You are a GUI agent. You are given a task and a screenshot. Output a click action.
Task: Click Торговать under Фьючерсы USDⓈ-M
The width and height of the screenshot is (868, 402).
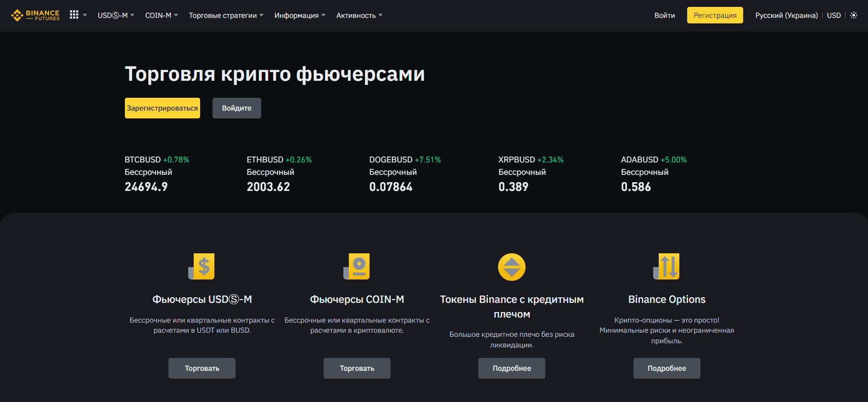[x=202, y=368]
